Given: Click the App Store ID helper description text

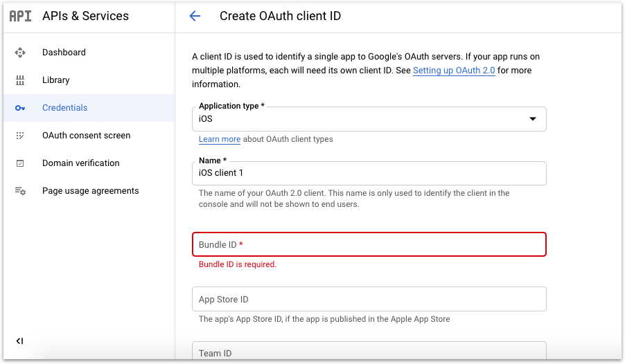Looking at the screenshot, I should click(324, 319).
